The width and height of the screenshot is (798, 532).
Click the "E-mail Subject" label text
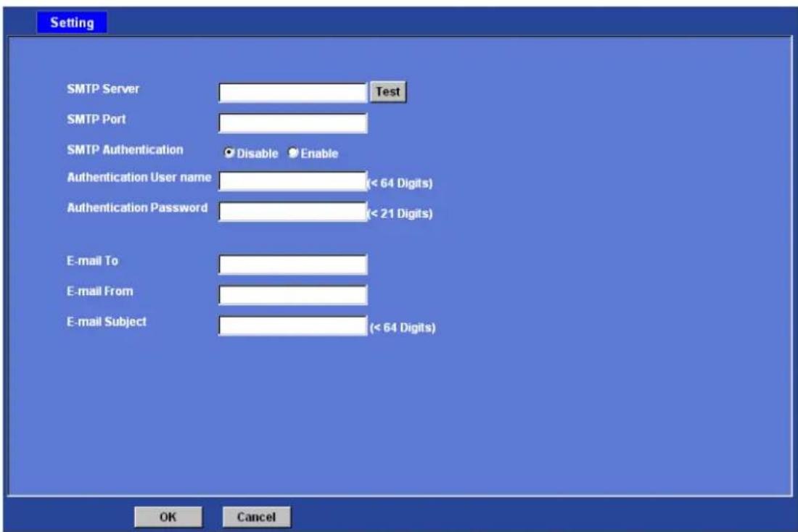(107, 322)
